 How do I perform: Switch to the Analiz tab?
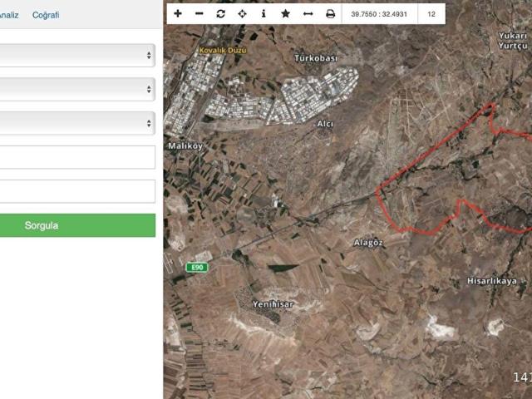pos(9,15)
